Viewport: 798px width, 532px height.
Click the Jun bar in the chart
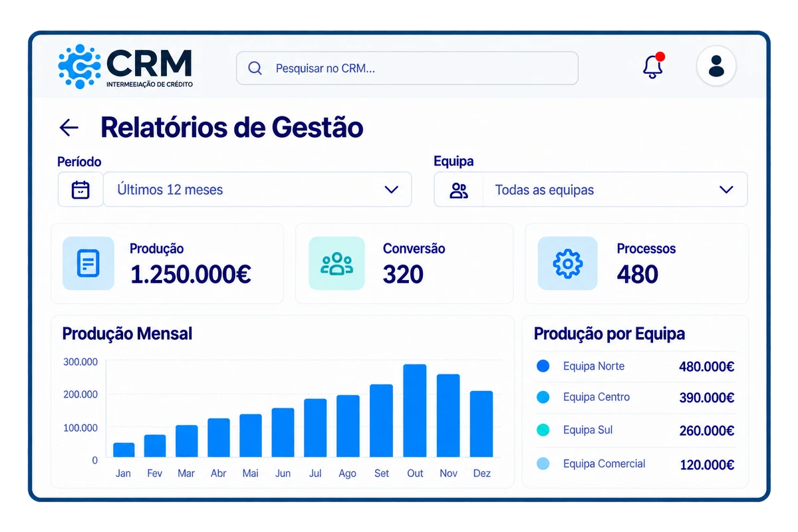(x=283, y=432)
